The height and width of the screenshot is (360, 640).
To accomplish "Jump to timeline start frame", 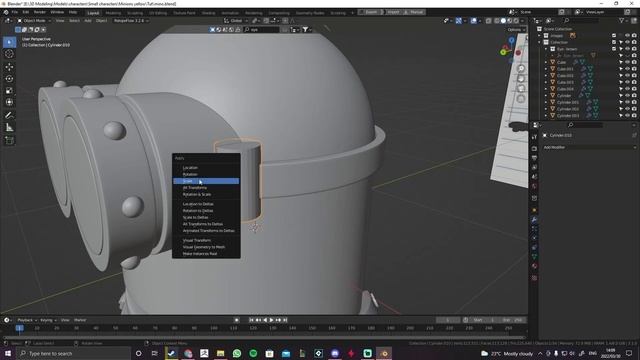I will [x=251, y=320].
